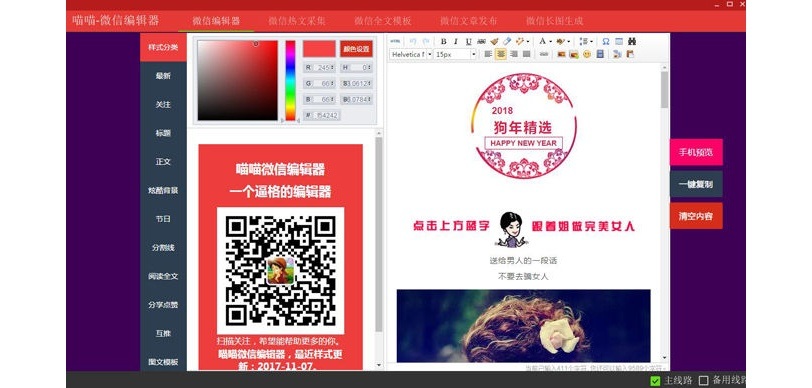Select 互推 category in sidebar

tap(163, 334)
